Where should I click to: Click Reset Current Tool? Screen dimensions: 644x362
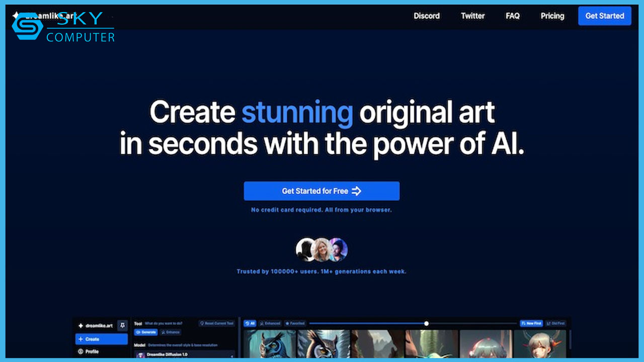pyautogui.click(x=216, y=323)
